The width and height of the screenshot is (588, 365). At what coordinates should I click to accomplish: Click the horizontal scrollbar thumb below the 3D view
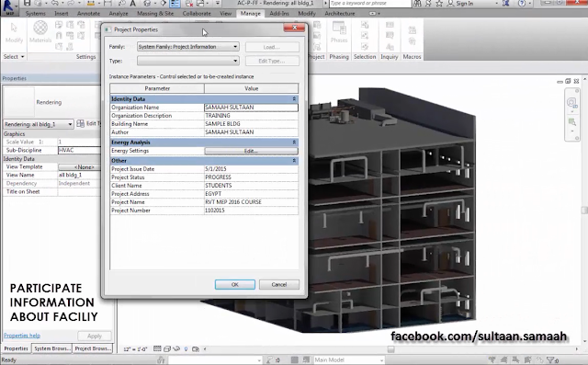390,349
